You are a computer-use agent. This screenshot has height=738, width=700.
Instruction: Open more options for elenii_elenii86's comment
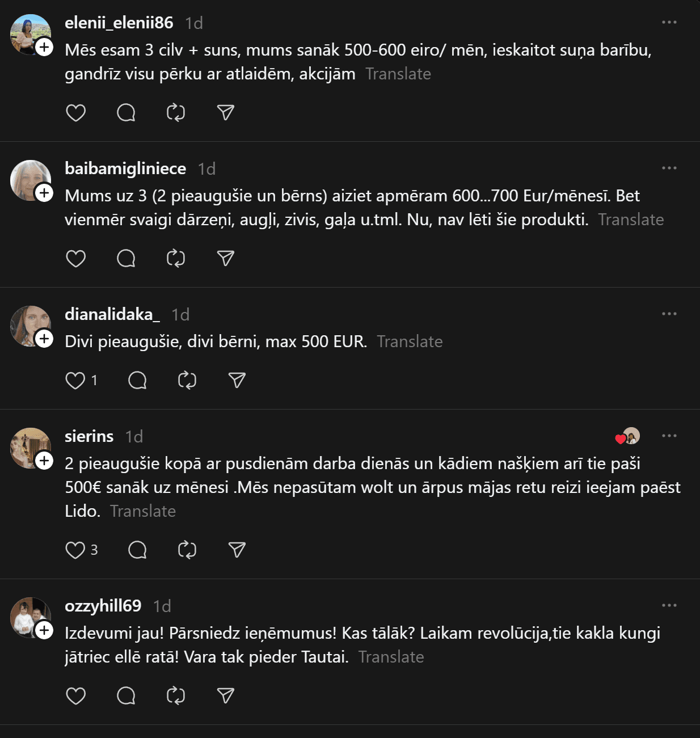tap(669, 22)
